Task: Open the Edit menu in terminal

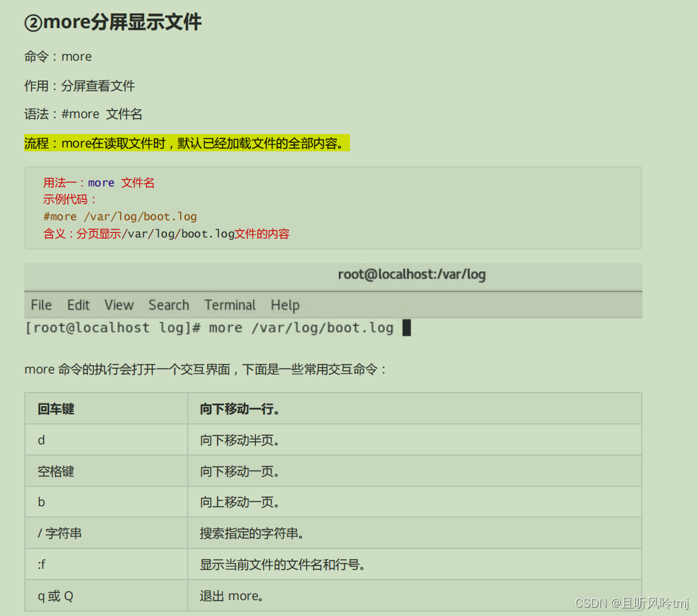Action: [x=78, y=305]
